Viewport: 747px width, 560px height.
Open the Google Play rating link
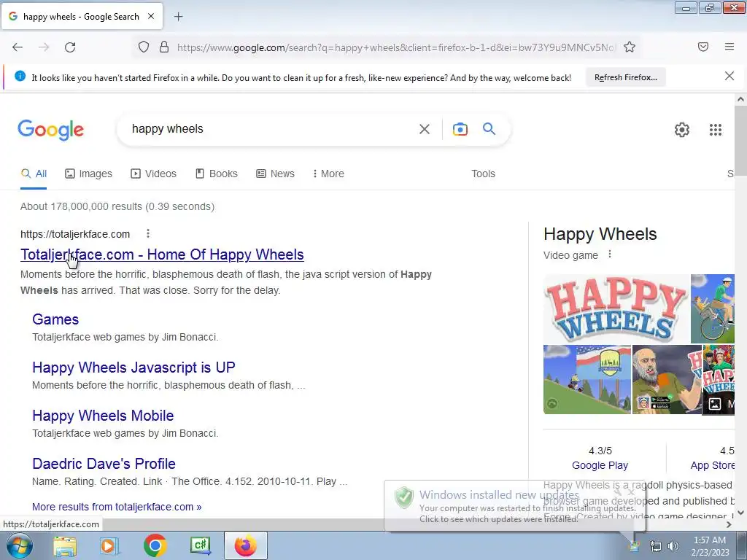[x=600, y=465]
